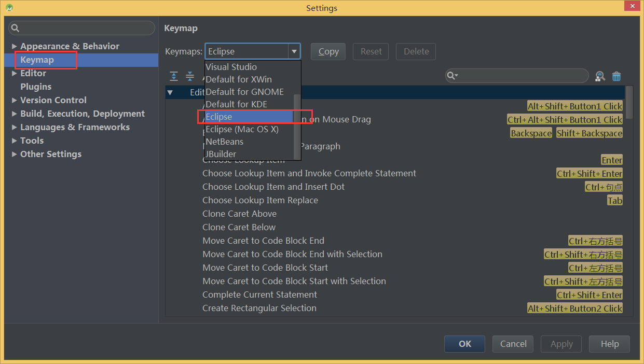Select Move Caret to Code Block Start
This screenshot has height=364, width=644.
(x=395, y=268)
